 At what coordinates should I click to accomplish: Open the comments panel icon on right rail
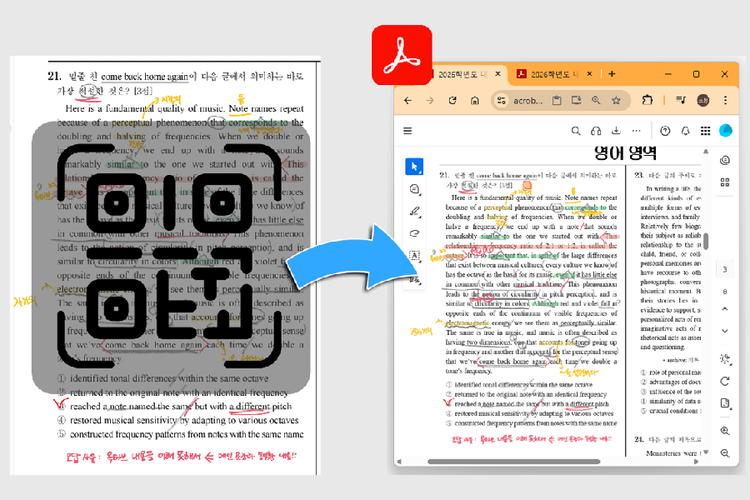(725, 160)
